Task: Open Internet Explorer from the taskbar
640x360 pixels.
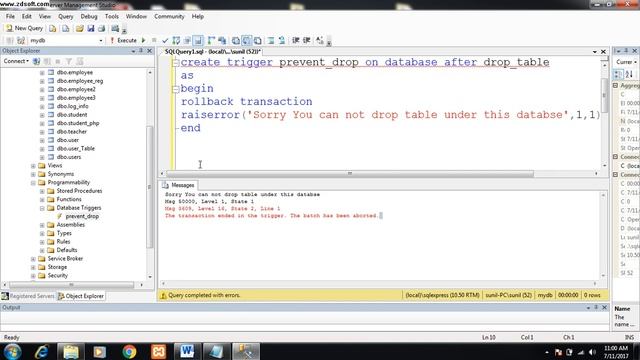Action: [42, 351]
